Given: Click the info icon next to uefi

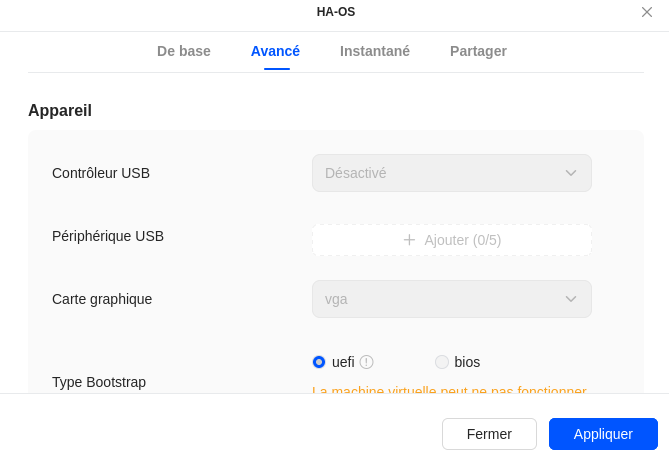Looking at the screenshot, I should tap(367, 362).
